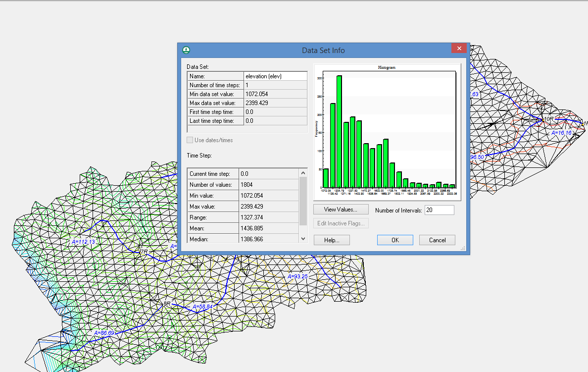The image size is (588, 372).
Task: Close the Data Set Info dialog
Action: coord(459,49)
